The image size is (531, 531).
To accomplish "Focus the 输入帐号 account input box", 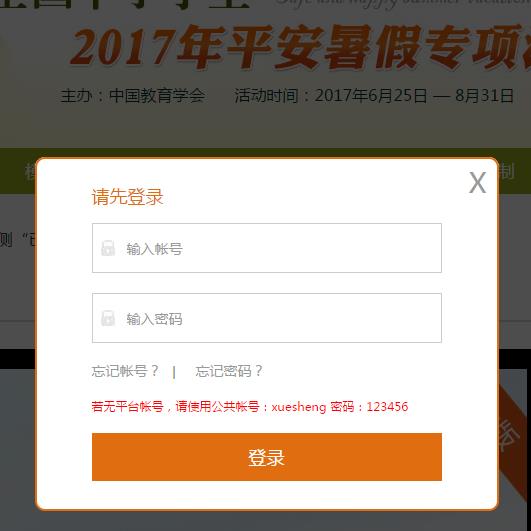I will 267,248.
